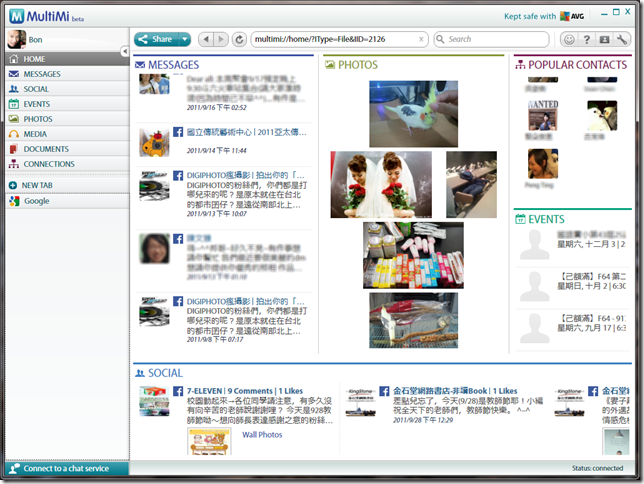The width and height of the screenshot is (644, 484).
Task: Open MESSAGES in the sidebar
Action: (x=41, y=74)
